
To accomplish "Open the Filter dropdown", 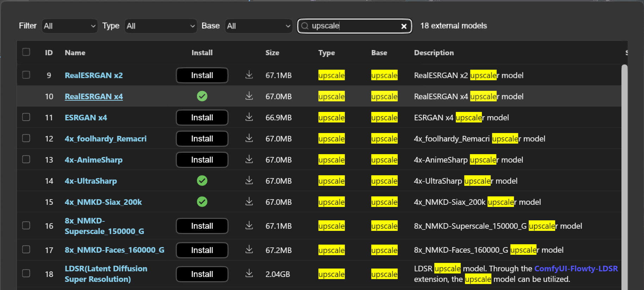I will coord(69,26).
